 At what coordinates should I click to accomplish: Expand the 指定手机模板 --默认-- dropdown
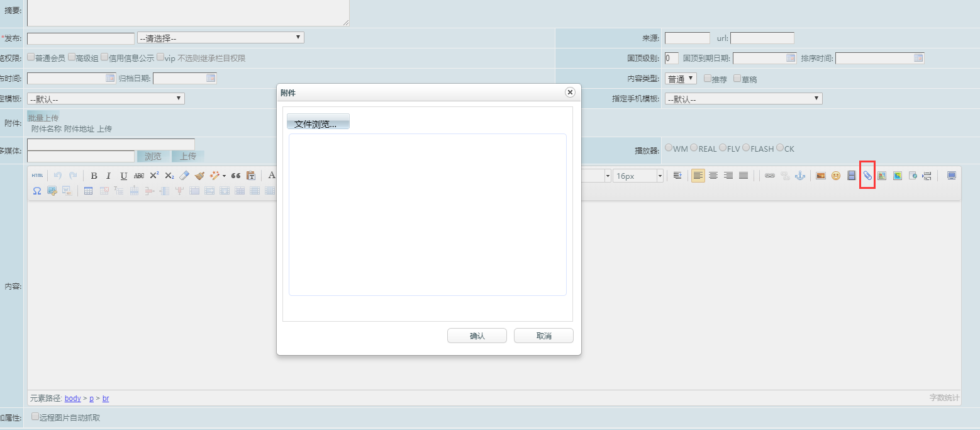(743, 98)
